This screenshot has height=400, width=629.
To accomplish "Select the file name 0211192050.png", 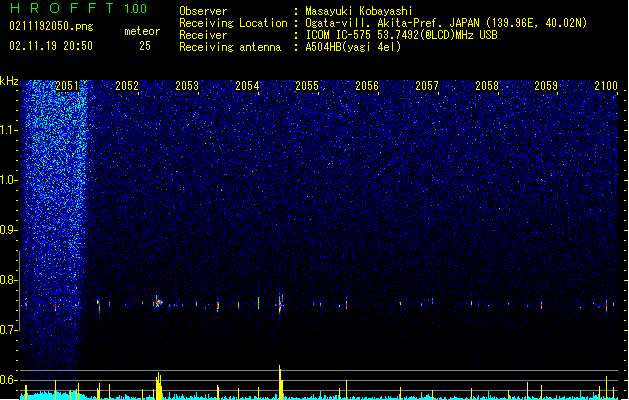I will tap(51, 27).
